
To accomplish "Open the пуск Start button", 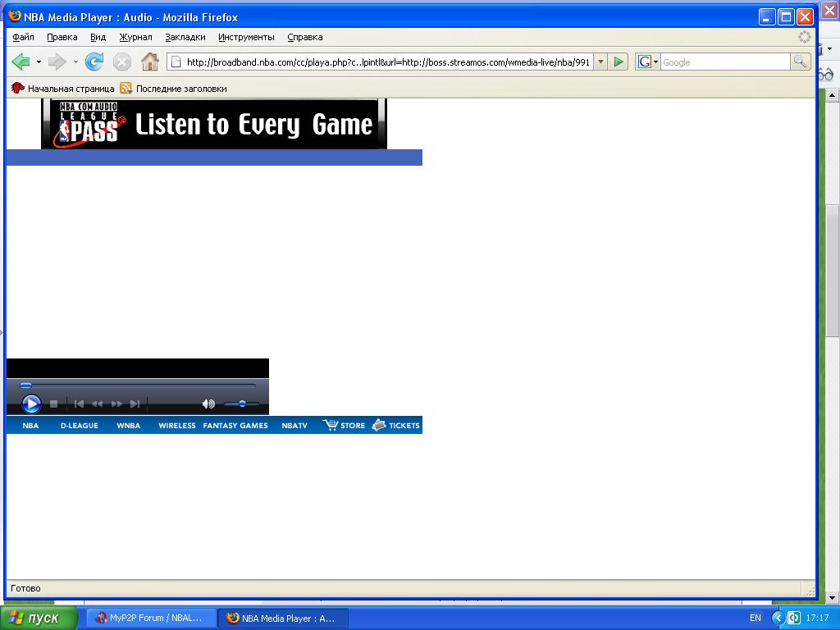I will (39, 618).
